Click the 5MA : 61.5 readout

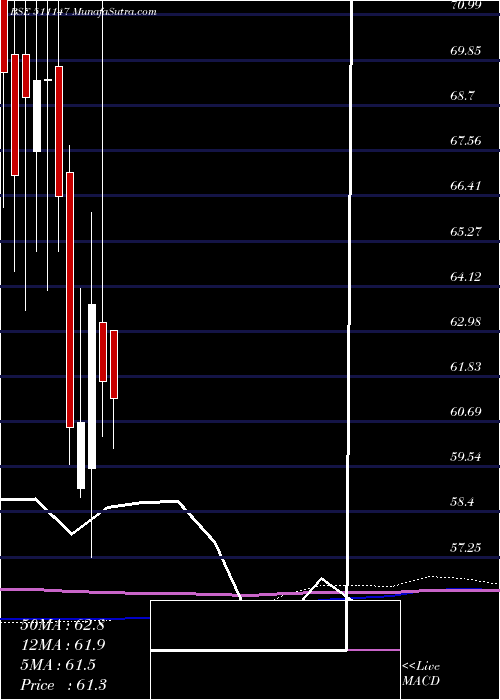click(x=58, y=665)
